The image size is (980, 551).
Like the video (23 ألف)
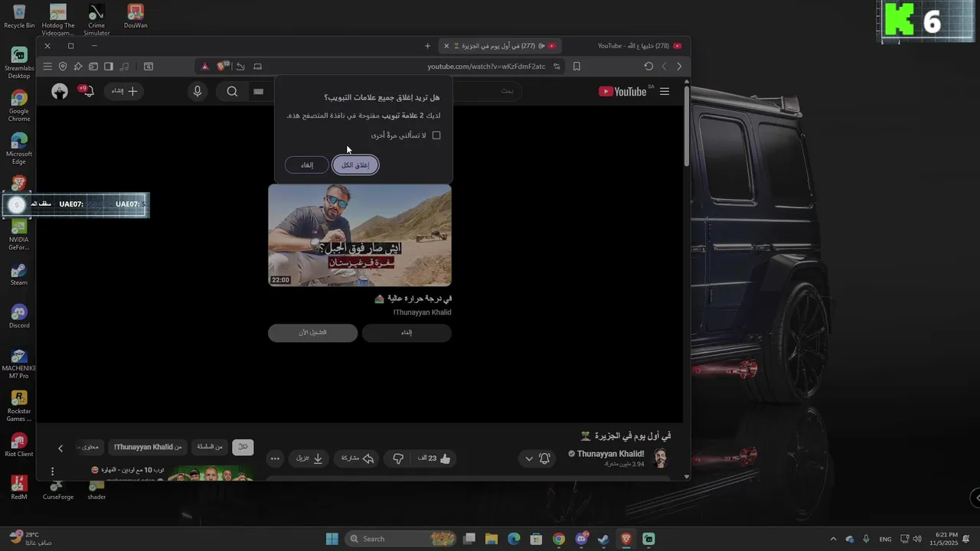[434, 458]
